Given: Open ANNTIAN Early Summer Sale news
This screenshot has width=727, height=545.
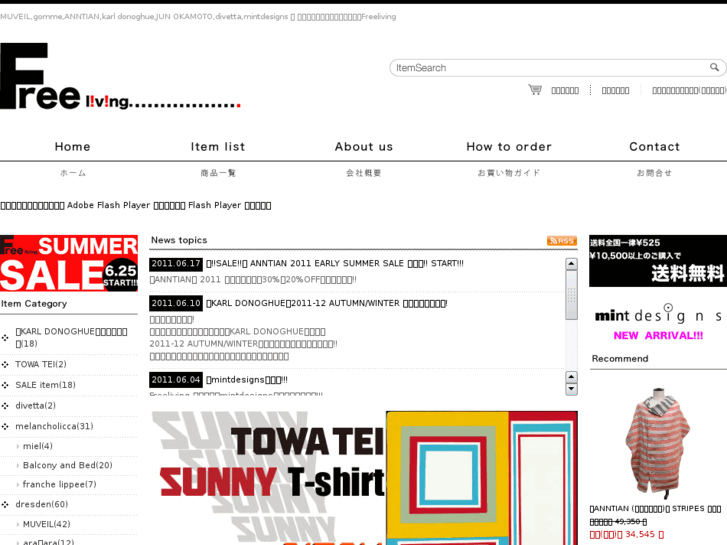Looking at the screenshot, I should coord(335,263).
